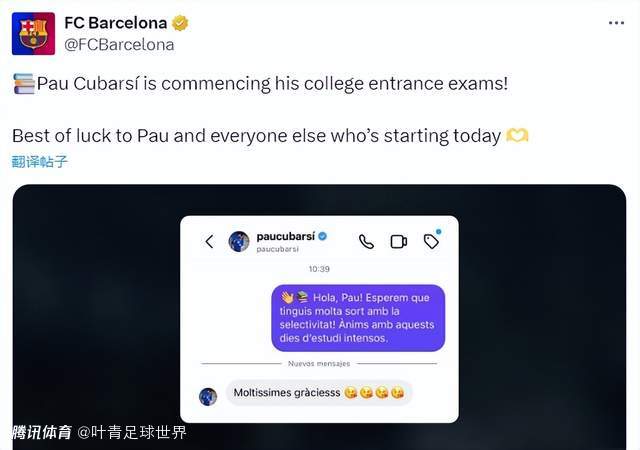Screen dimensions: 640x450
Task: Click the books emoji in tweet text
Action: [x=24, y=84]
